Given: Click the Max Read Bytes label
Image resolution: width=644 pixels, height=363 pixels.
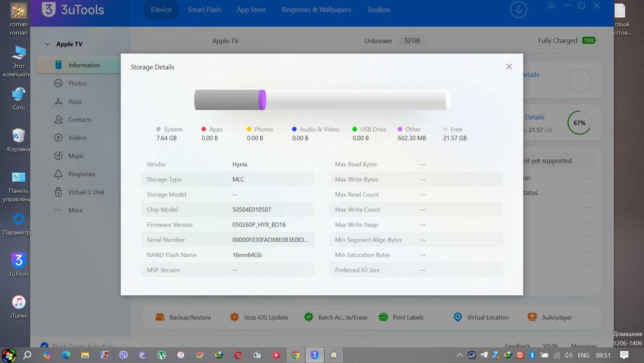Looking at the screenshot, I should (x=355, y=164).
